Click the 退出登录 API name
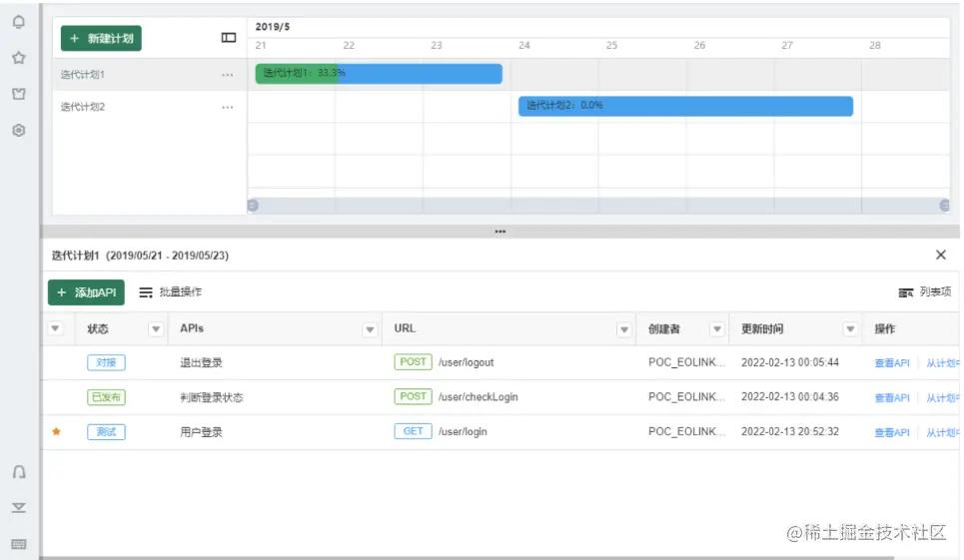Screen dimensions: 964x560 [x=201, y=363]
